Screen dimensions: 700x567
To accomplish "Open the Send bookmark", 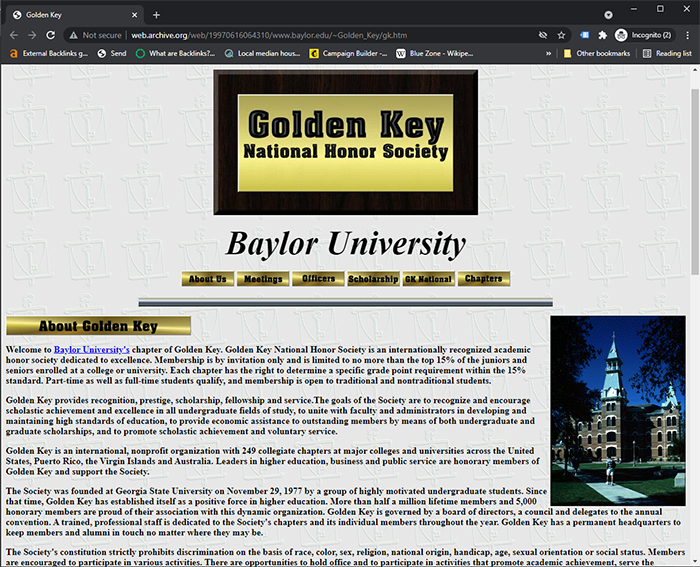I will pos(112,54).
